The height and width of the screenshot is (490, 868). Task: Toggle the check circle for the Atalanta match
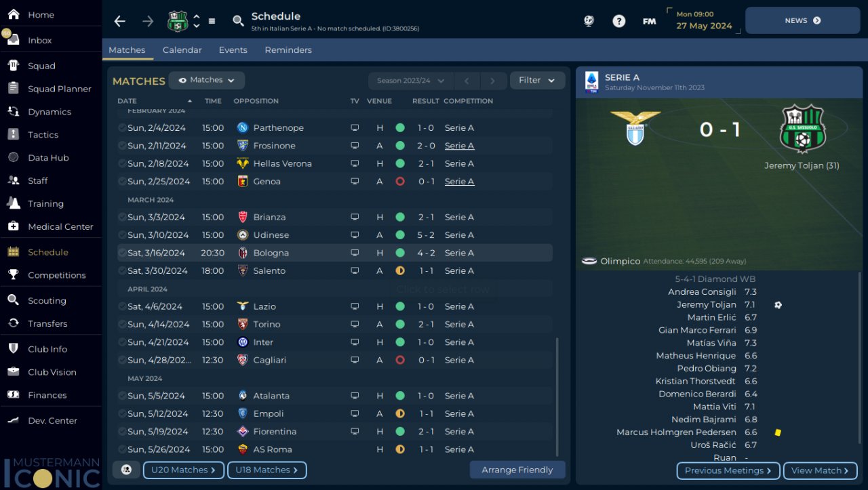(x=122, y=396)
